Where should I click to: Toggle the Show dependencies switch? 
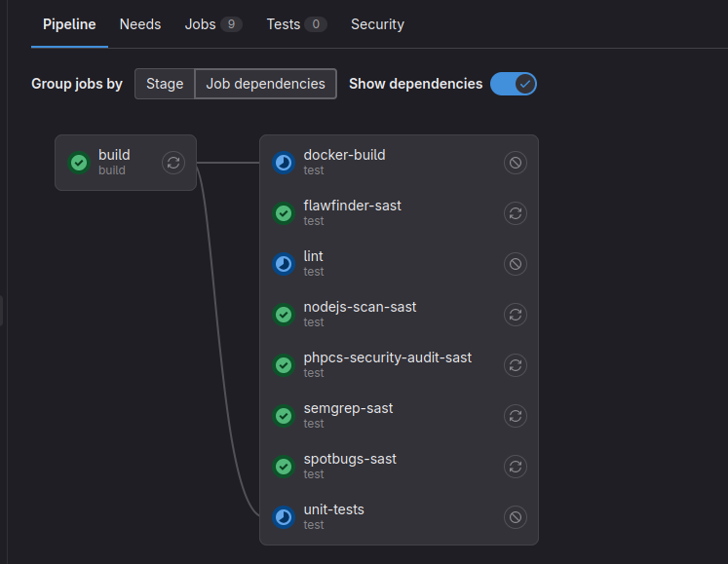tap(513, 84)
